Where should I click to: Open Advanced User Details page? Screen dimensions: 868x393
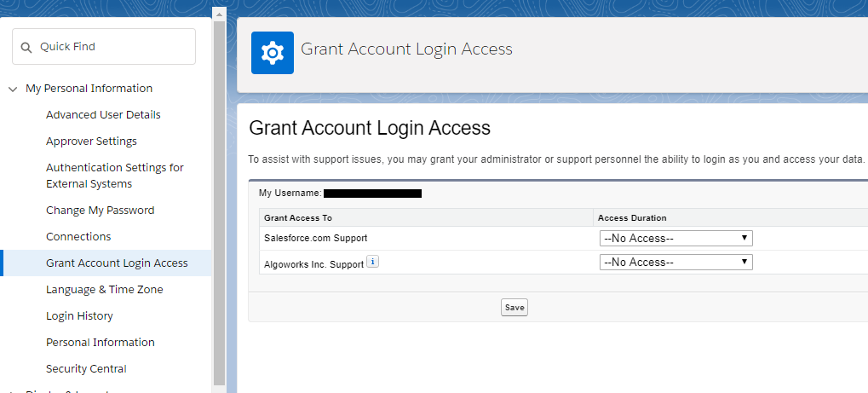tap(103, 115)
